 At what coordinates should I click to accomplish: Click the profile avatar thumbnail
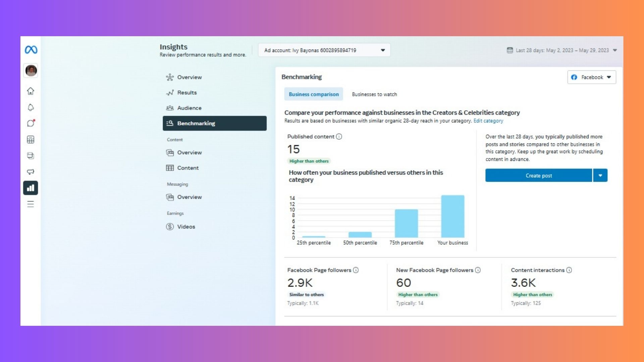(31, 71)
